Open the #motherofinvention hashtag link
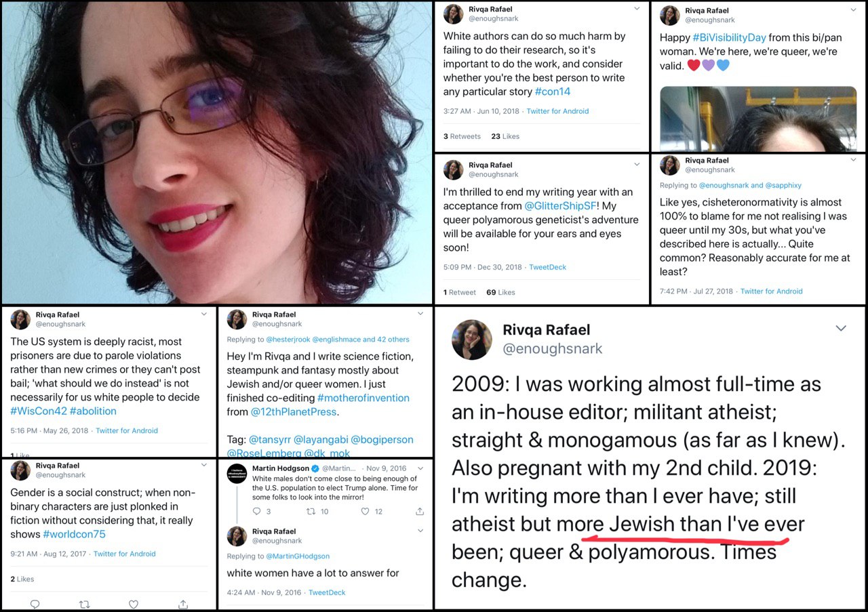This screenshot has width=868, height=612. pos(363,398)
